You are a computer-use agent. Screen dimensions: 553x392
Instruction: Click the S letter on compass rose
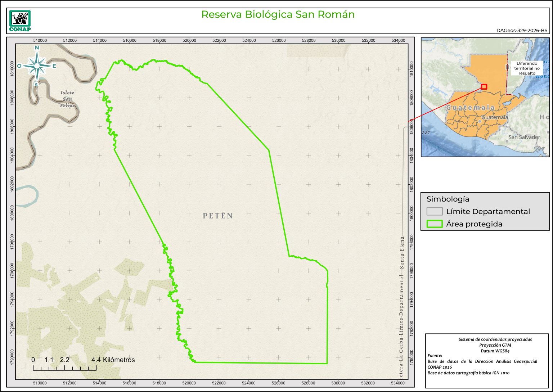coord(36,85)
